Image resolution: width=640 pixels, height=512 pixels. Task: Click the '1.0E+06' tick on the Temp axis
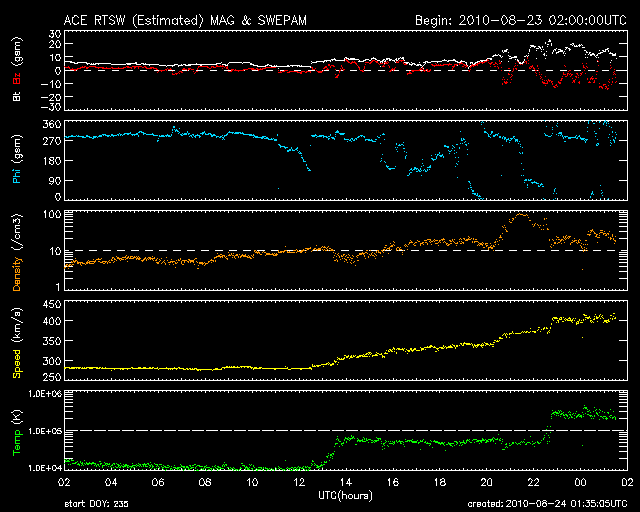click(x=45, y=394)
